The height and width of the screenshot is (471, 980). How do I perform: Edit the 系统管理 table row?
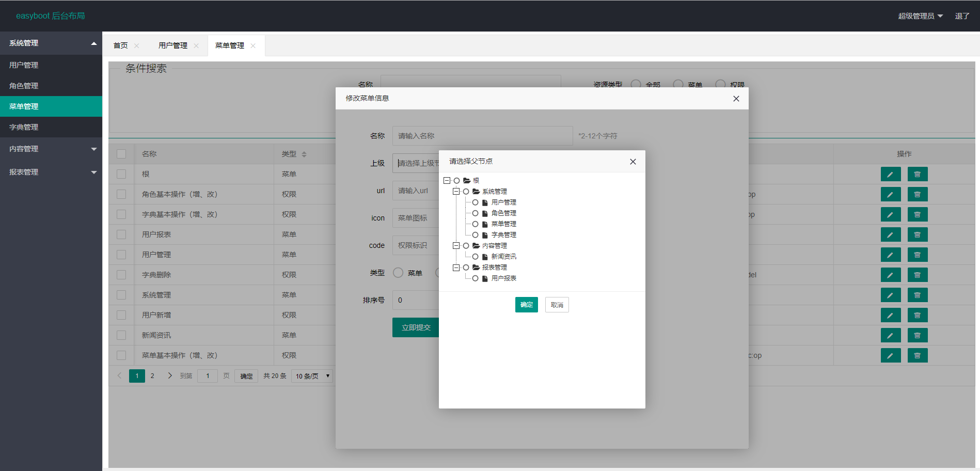[890, 295]
